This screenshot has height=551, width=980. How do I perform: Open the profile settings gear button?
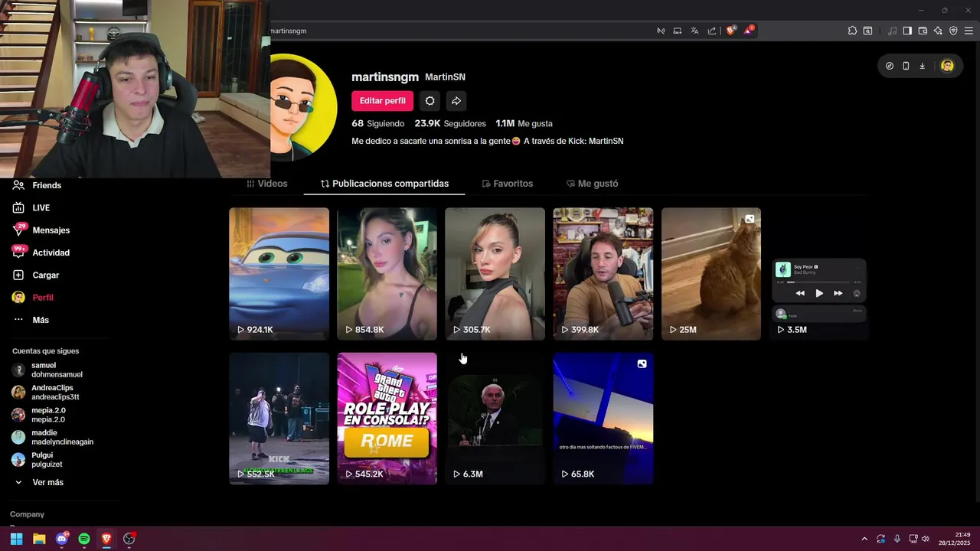tap(430, 101)
